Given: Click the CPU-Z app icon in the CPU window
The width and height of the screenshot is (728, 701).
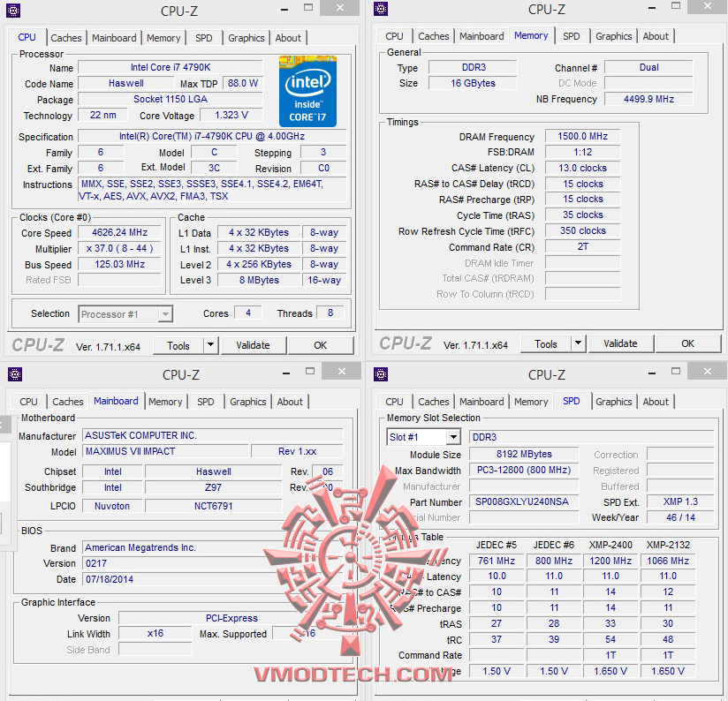Looking at the screenshot, I should pyautogui.click(x=13, y=11).
